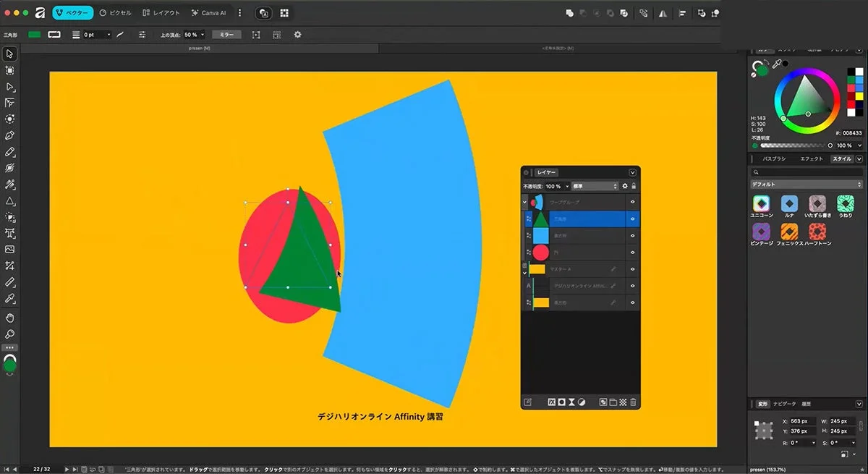Pick a color with the eyedropper icon
Screen dimensions: 868x474
click(x=778, y=63)
